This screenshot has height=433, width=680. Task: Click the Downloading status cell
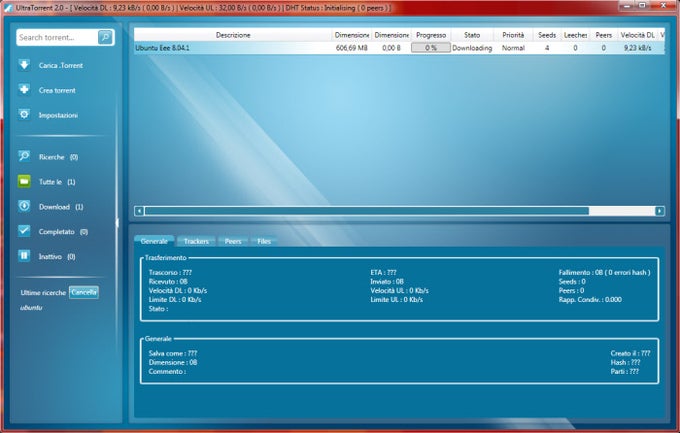tap(472, 48)
